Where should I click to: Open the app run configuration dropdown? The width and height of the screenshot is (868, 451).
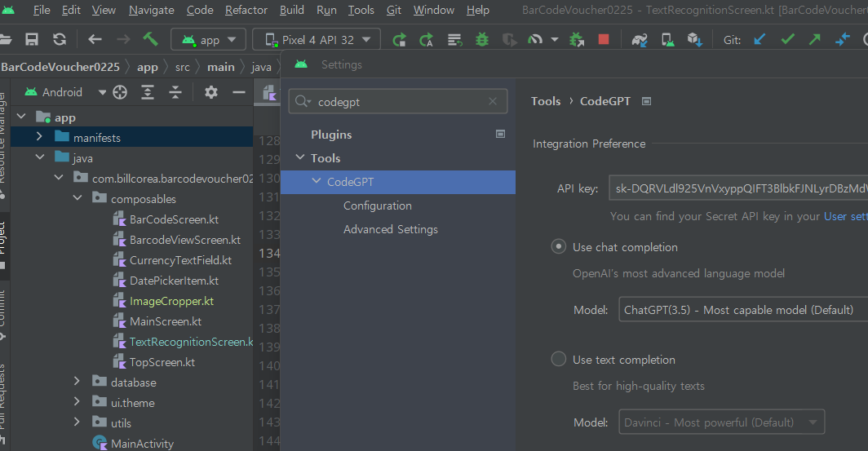point(209,40)
